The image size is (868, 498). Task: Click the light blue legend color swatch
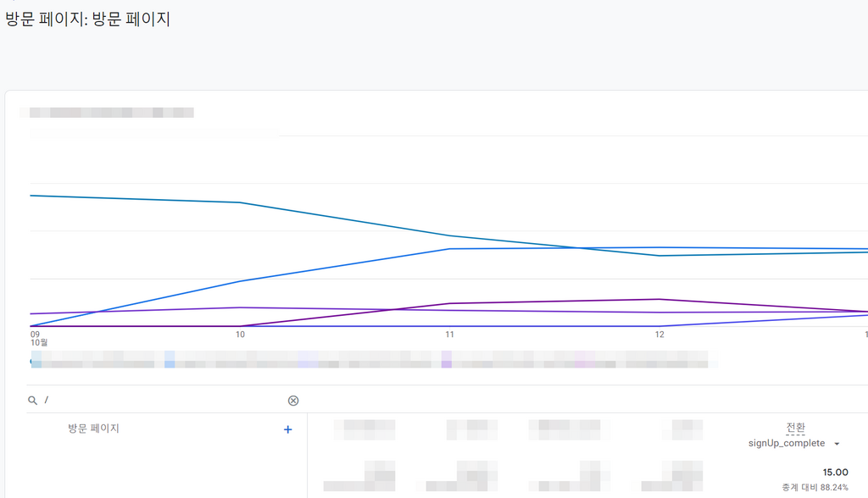click(170, 361)
